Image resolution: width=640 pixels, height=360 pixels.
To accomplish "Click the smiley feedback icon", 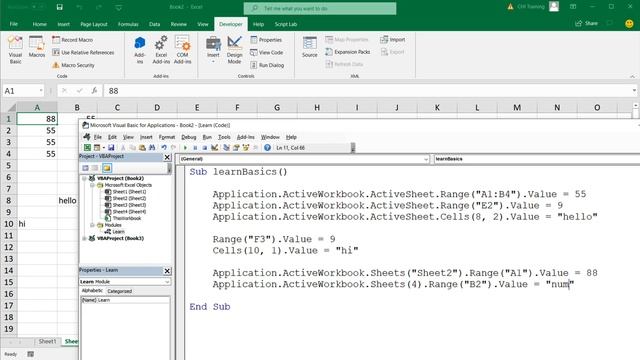I will (x=629, y=24).
